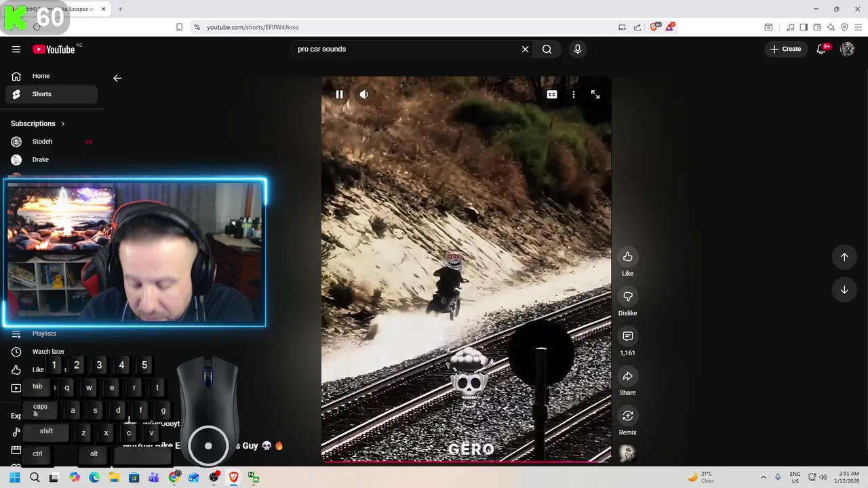Open Microsoft Edge from the taskbar

[x=94, y=478]
